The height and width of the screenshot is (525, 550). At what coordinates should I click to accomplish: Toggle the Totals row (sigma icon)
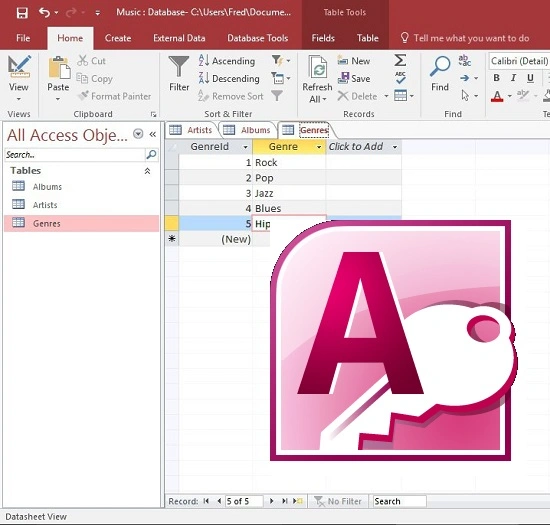[400, 60]
